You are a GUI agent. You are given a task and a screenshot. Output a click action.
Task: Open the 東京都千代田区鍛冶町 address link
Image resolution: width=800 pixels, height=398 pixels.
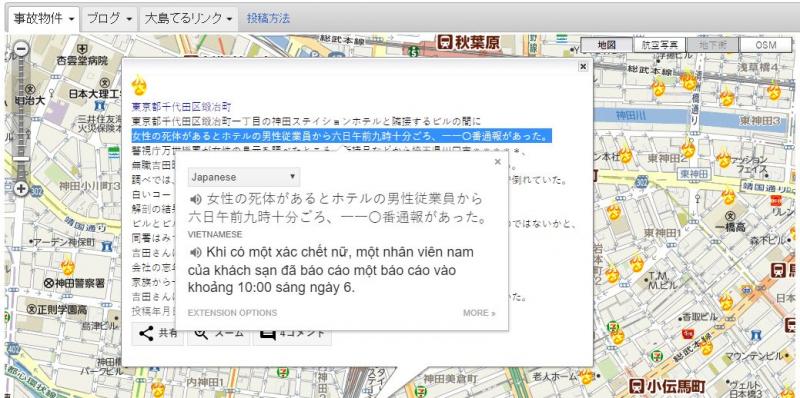[x=182, y=107]
